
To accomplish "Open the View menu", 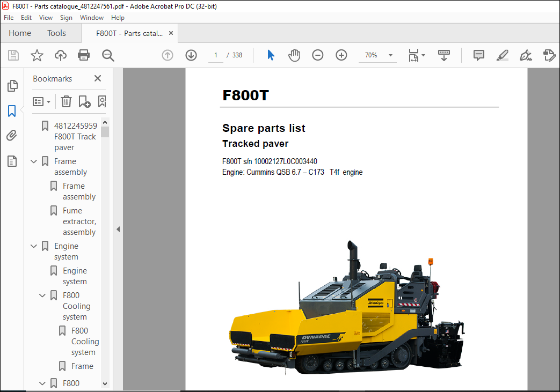I will click(46, 18).
